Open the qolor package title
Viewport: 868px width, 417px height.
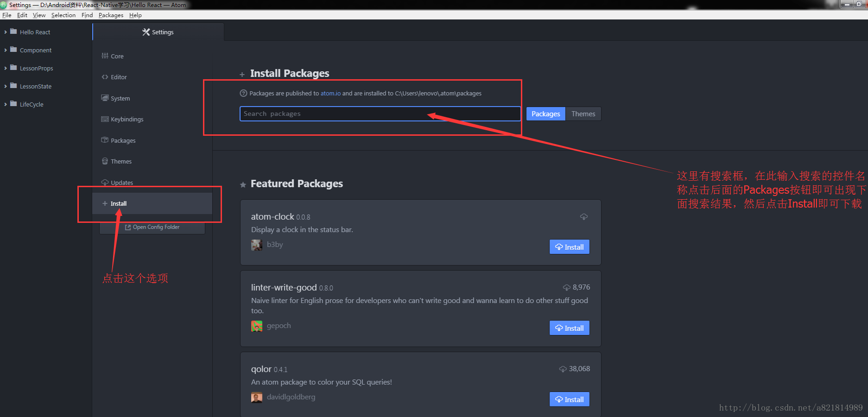coord(261,369)
